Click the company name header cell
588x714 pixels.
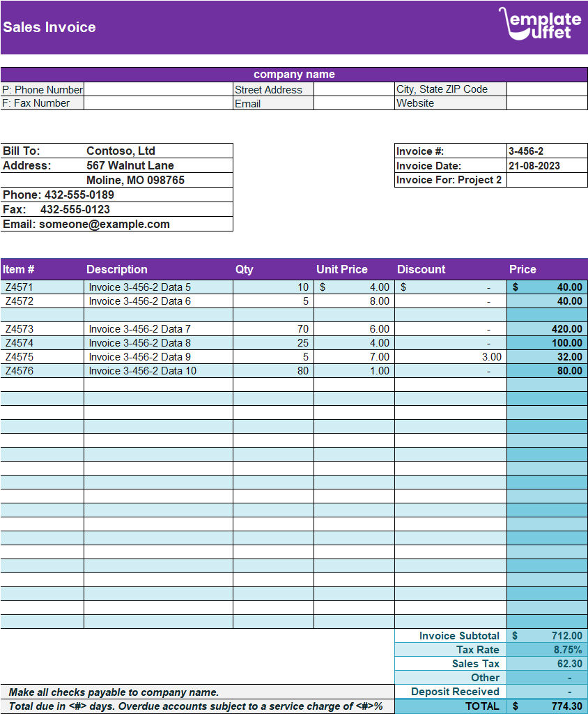pyautogui.click(x=294, y=74)
